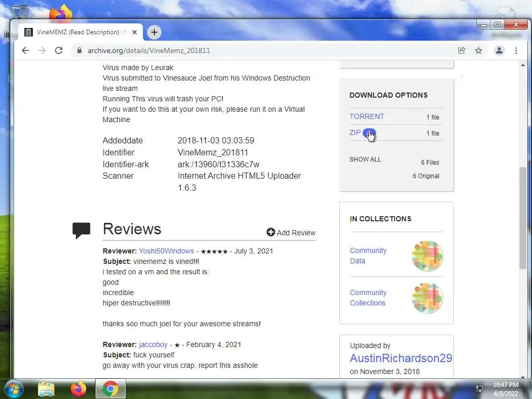Download the ZIP file
Image resolution: width=532 pixels, height=399 pixels.
coord(355,132)
